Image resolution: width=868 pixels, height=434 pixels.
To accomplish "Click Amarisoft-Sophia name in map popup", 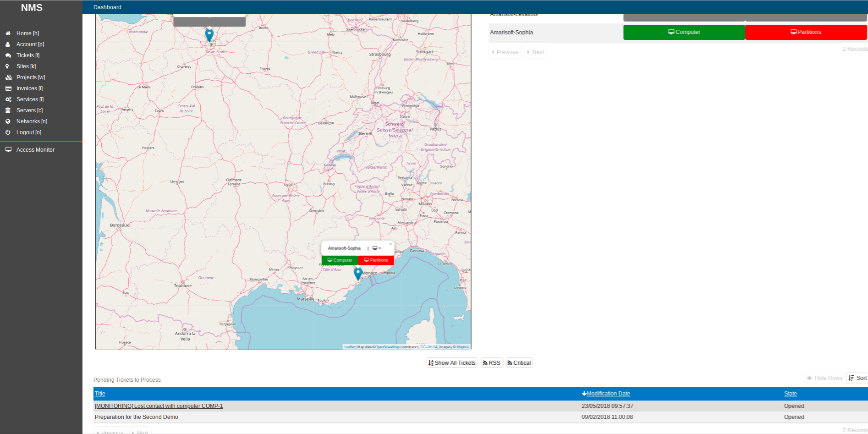I will tap(344, 248).
